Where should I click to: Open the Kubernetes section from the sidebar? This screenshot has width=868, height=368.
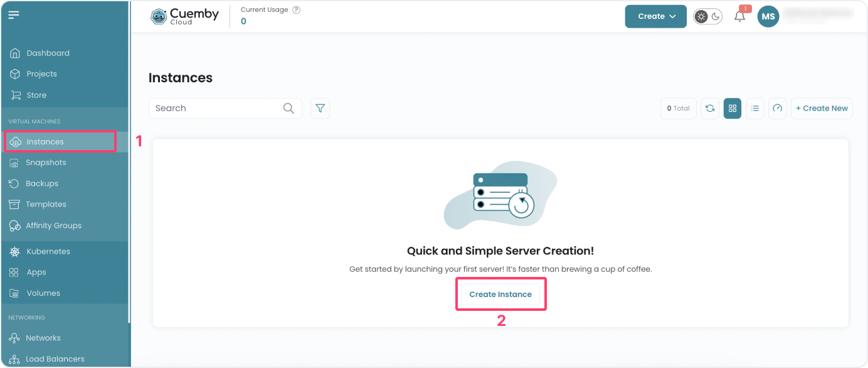click(48, 251)
